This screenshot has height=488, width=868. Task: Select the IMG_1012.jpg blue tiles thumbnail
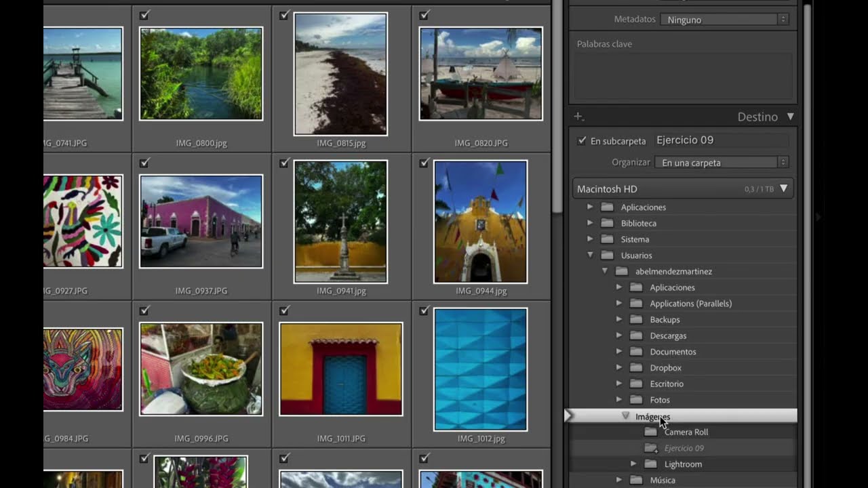[x=481, y=369]
